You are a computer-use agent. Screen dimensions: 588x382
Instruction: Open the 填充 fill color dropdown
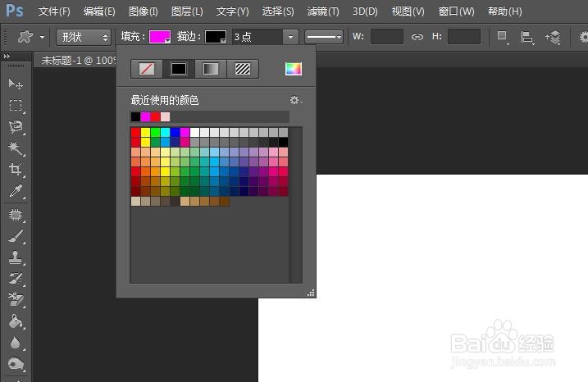(x=160, y=37)
